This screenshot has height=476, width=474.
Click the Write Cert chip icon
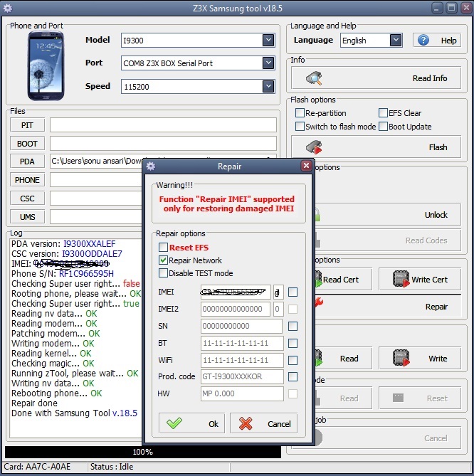pyautogui.click(x=401, y=279)
